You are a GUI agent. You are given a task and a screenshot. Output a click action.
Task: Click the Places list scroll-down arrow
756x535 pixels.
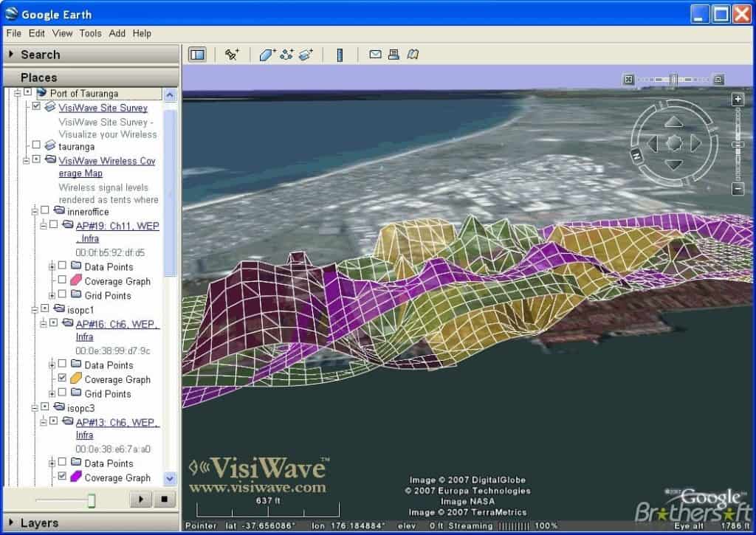(x=170, y=479)
